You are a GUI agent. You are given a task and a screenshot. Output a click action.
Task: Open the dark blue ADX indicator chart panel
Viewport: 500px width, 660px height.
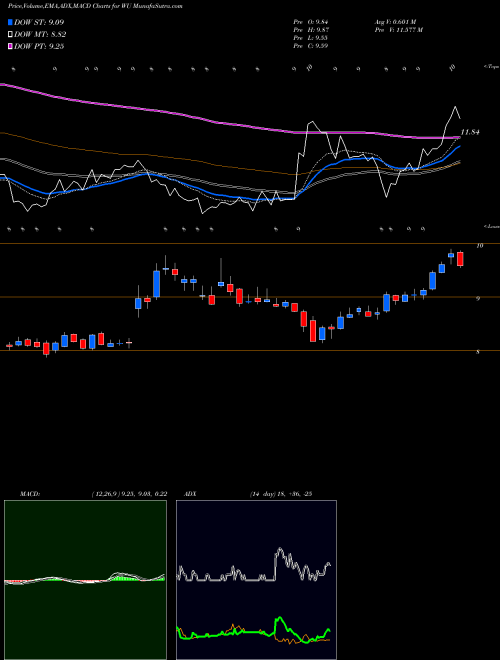point(256,580)
